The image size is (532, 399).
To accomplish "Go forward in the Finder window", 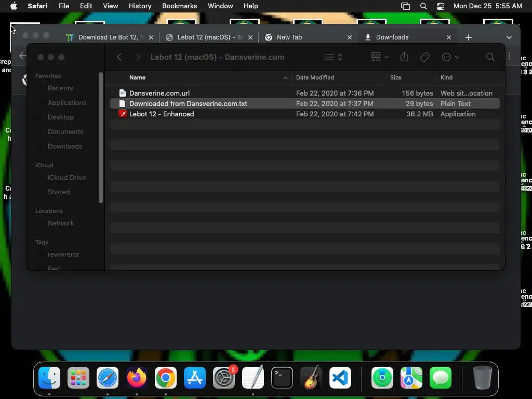I will pyautogui.click(x=138, y=57).
